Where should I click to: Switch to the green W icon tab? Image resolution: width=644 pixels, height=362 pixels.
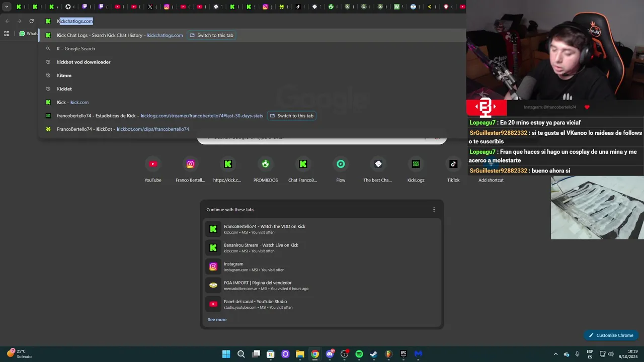tap(397, 7)
